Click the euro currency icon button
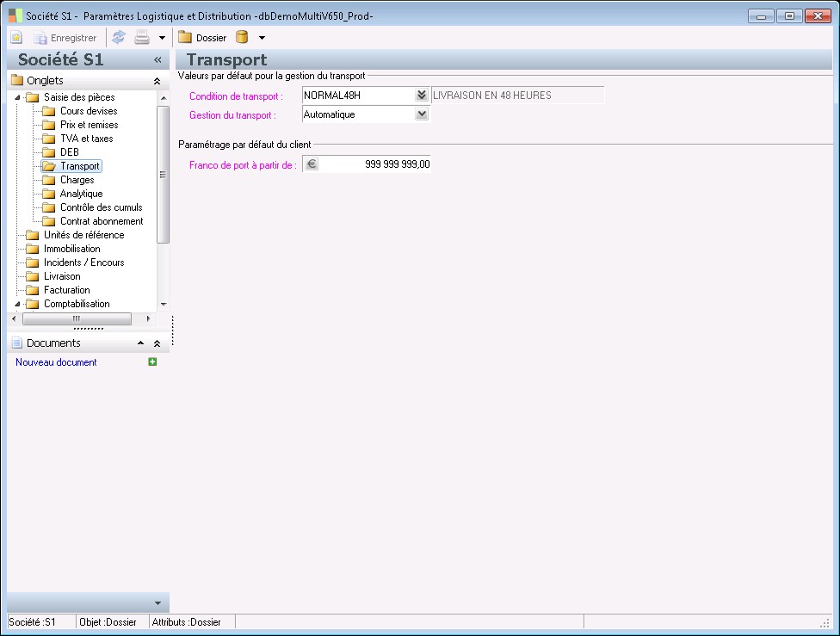 coord(312,164)
